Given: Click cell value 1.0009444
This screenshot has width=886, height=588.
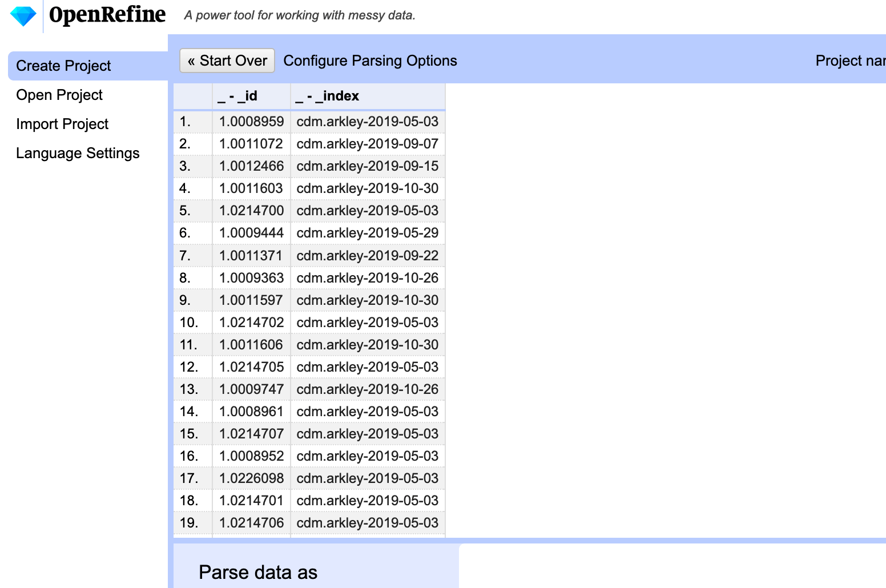Looking at the screenshot, I should (x=251, y=233).
